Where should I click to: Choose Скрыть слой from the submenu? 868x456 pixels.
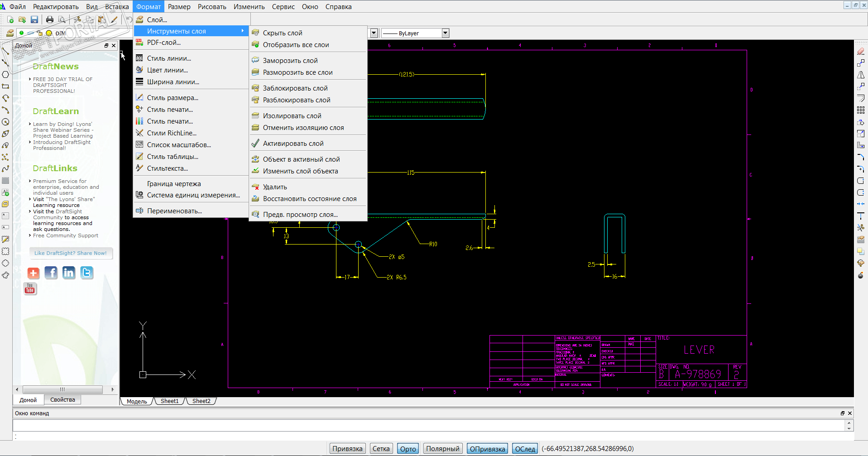pyautogui.click(x=308, y=33)
